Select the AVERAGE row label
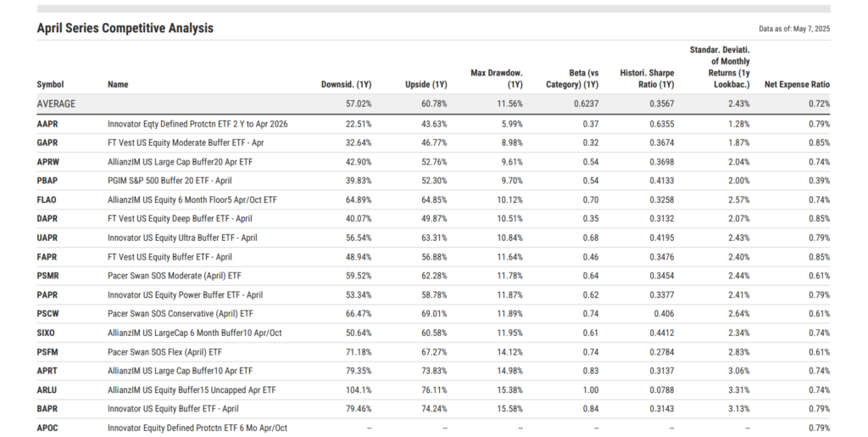Viewport: 868px width, 437px height. (56, 104)
